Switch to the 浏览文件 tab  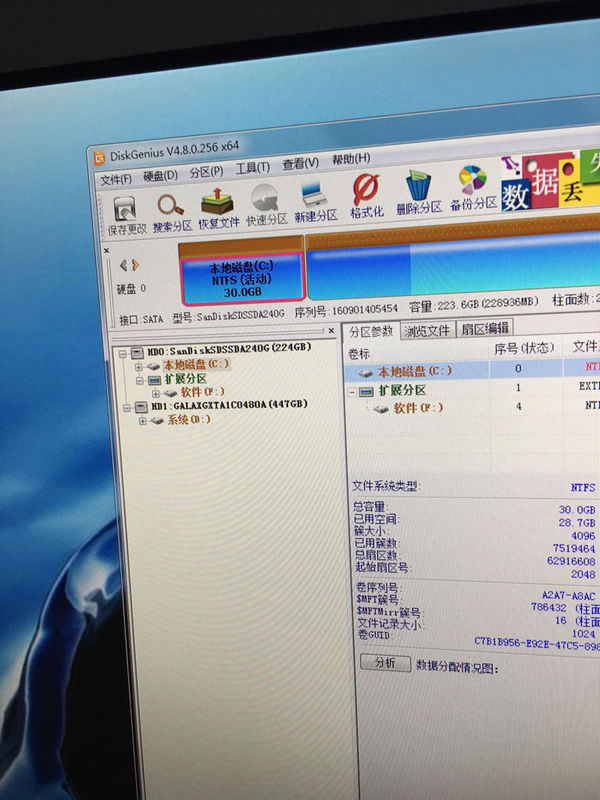pyautogui.click(x=427, y=330)
